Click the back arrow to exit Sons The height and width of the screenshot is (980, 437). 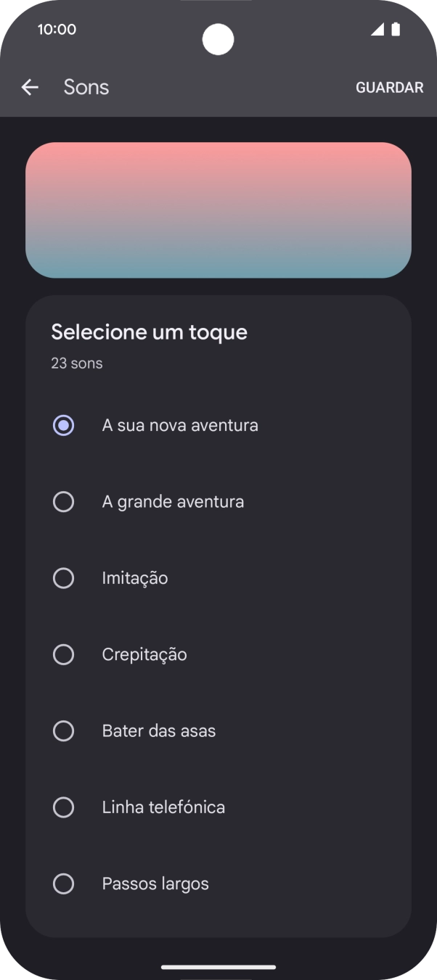pyautogui.click(x=30, y=86)
